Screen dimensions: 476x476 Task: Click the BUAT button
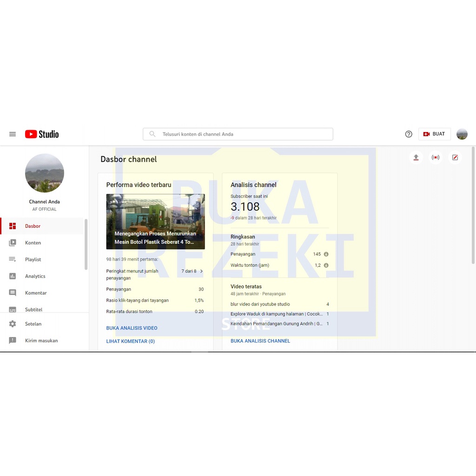coord(434,134)
